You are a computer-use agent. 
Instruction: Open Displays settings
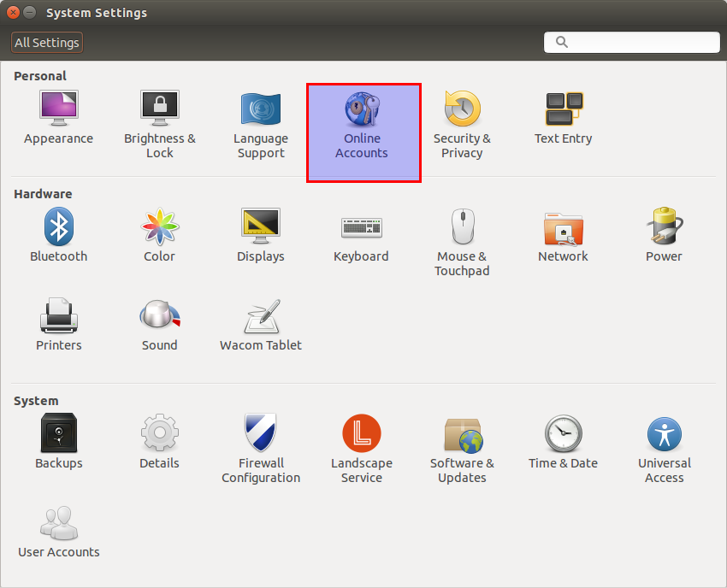coord(261,235)
